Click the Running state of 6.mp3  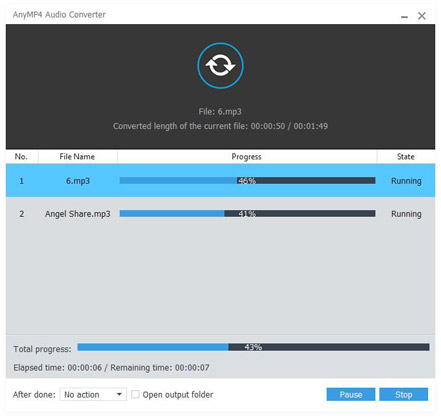(406, 181)
